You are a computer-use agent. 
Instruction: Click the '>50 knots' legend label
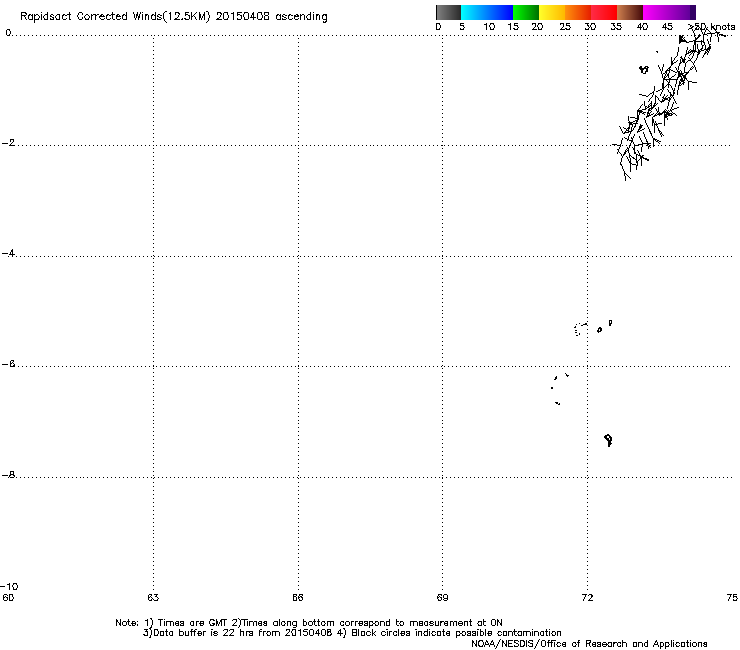coord(712,27)
